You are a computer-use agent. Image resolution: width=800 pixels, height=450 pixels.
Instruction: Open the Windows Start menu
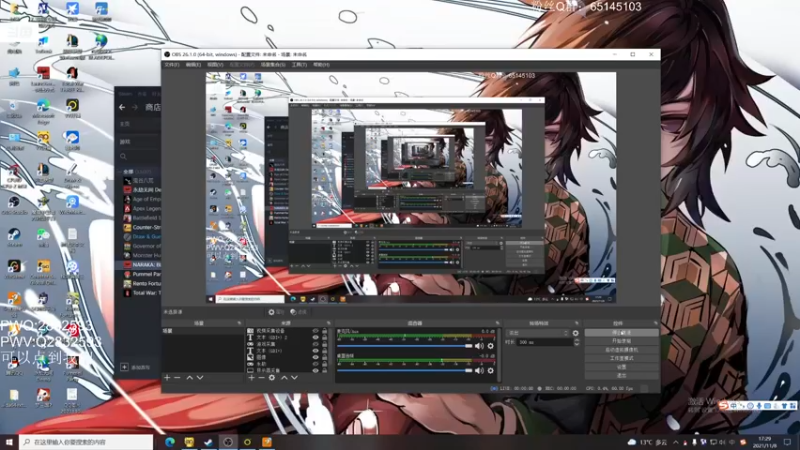tap(9, 442)
